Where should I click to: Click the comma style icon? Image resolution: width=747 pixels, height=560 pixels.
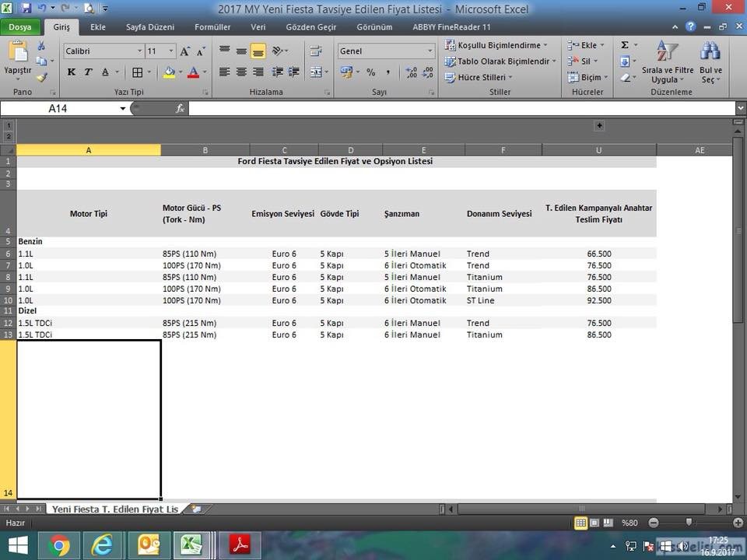click(388, 72)
